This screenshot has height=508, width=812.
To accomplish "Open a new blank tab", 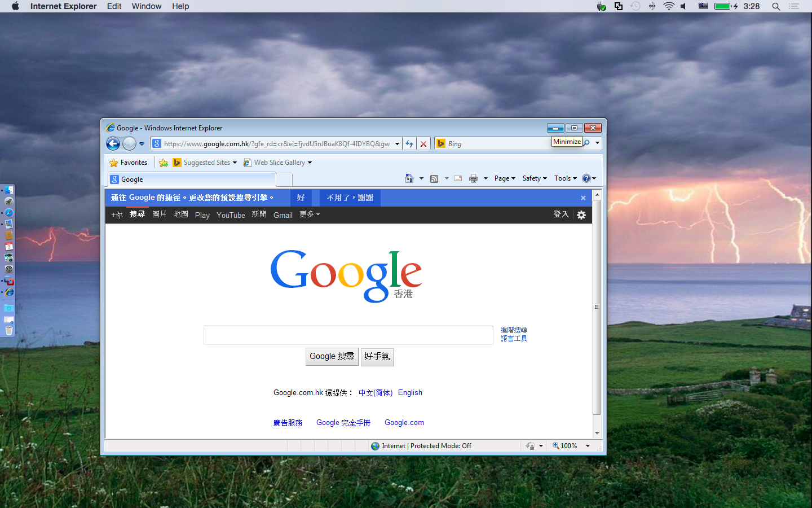I will pos(284,179).
